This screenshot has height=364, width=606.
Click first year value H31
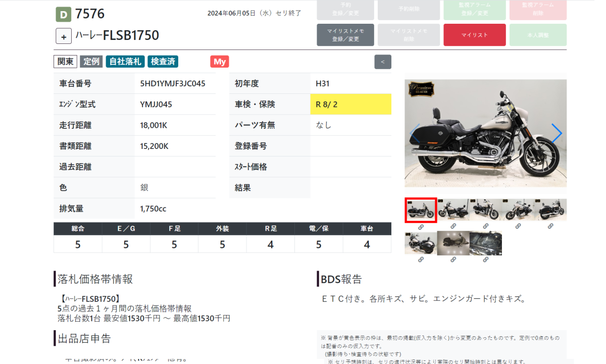click(x=322, y=83)
